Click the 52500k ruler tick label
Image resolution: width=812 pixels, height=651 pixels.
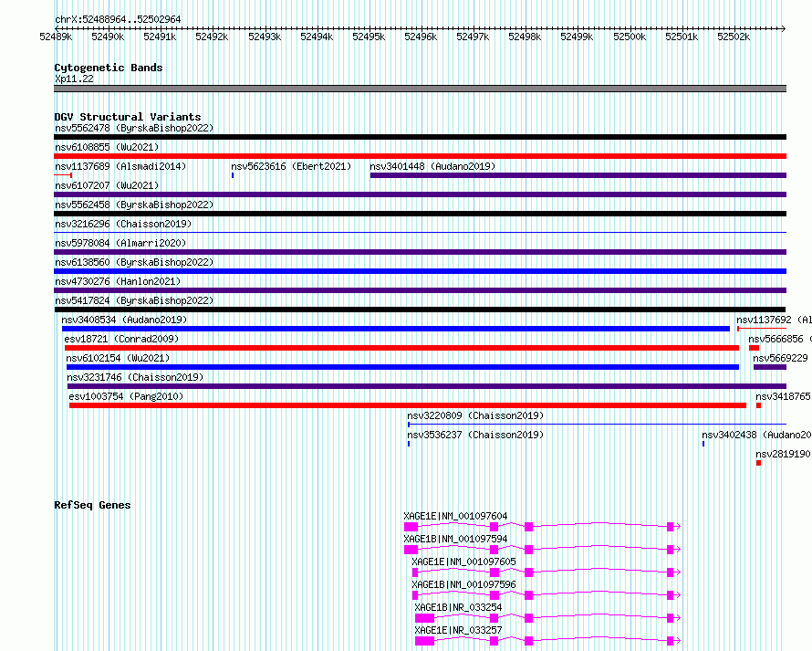pos(630,37)
